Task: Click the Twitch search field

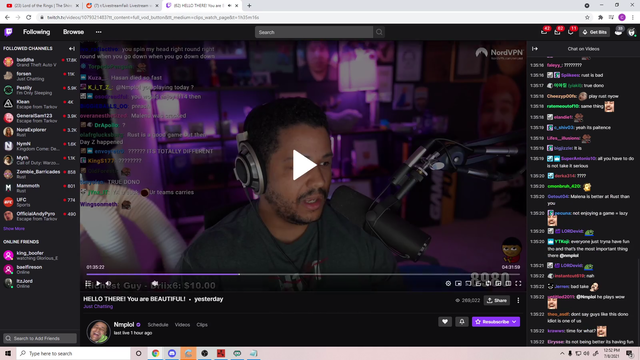Action: 314,32
